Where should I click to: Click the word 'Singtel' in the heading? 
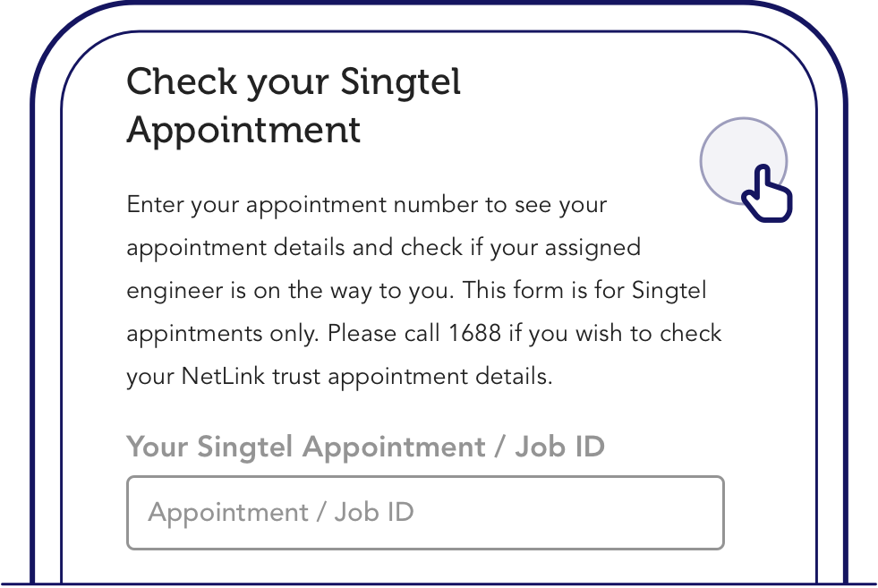pyautogui.click(x=401, y=81)
